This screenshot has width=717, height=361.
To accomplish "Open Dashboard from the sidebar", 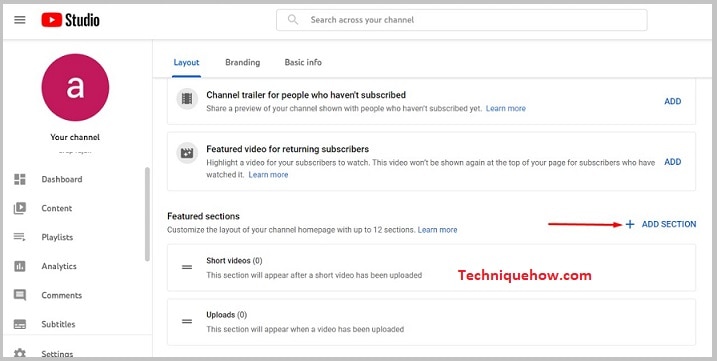I will 62,179.
